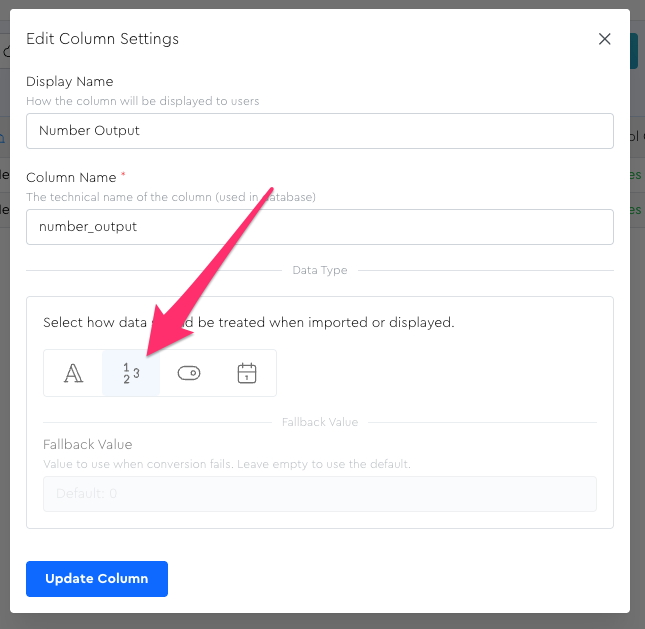
Task: Click the Display Name label
Action: click(x=70, y=81)
